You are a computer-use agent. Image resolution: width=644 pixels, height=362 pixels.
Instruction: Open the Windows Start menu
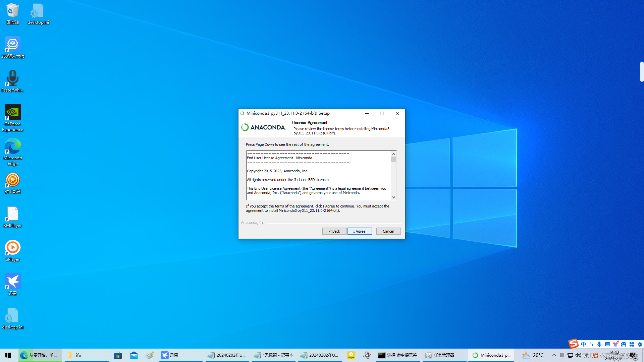click(x=8, y=355)
